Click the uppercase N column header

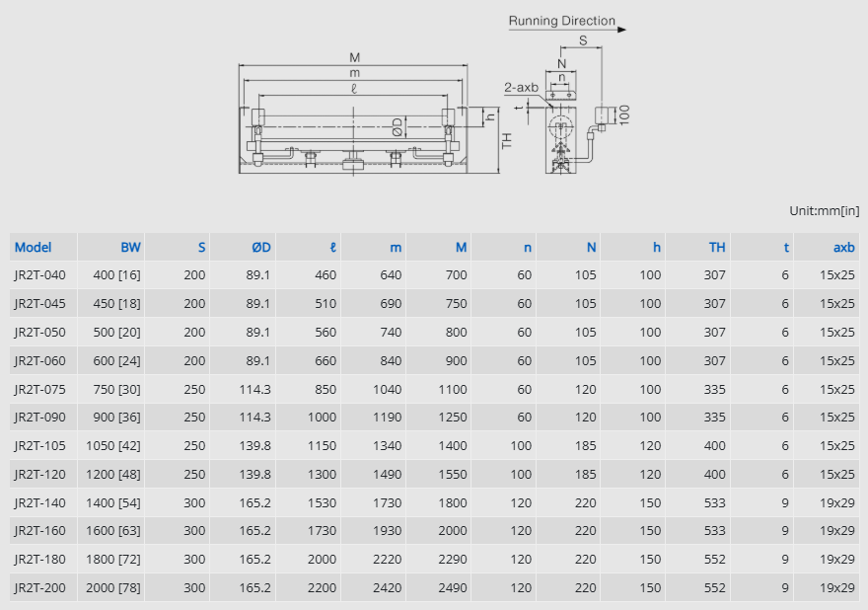(x=591, y=247)
